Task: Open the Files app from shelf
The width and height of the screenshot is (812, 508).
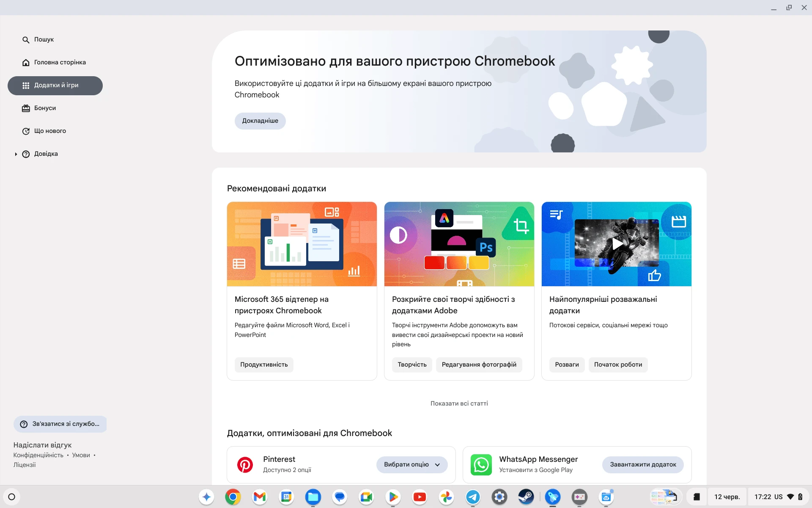Action: coord(313,497)
